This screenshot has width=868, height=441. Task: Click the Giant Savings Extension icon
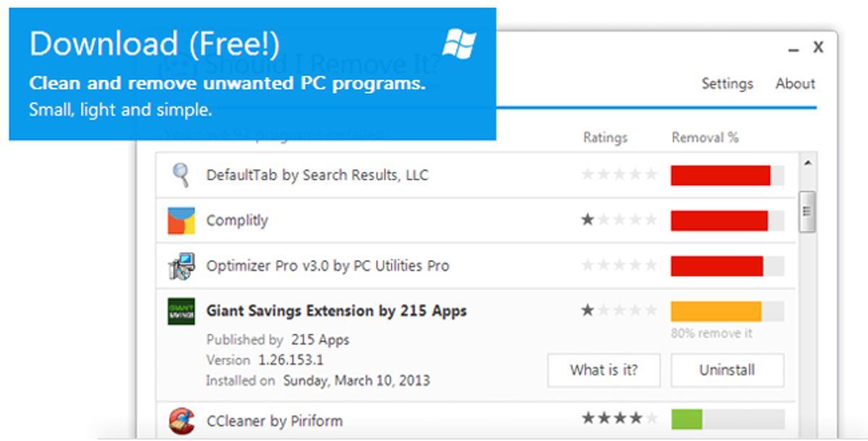pos(181,311)
